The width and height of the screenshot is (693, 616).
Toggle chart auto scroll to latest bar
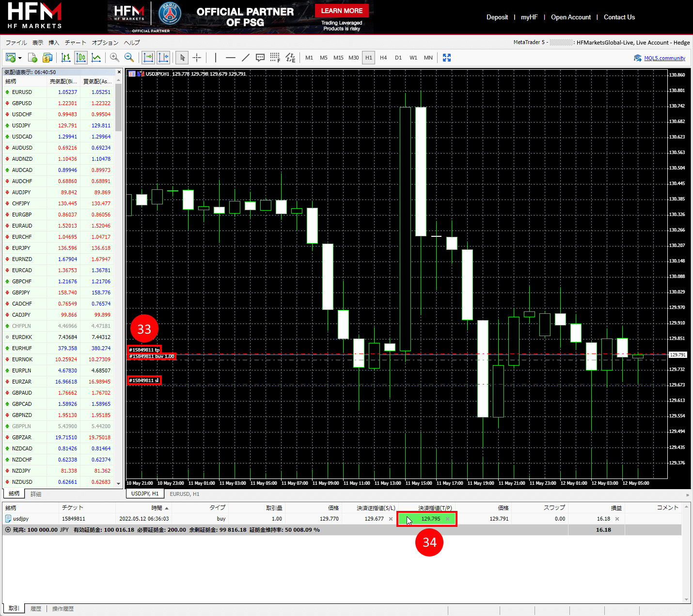tap(148, 58)
